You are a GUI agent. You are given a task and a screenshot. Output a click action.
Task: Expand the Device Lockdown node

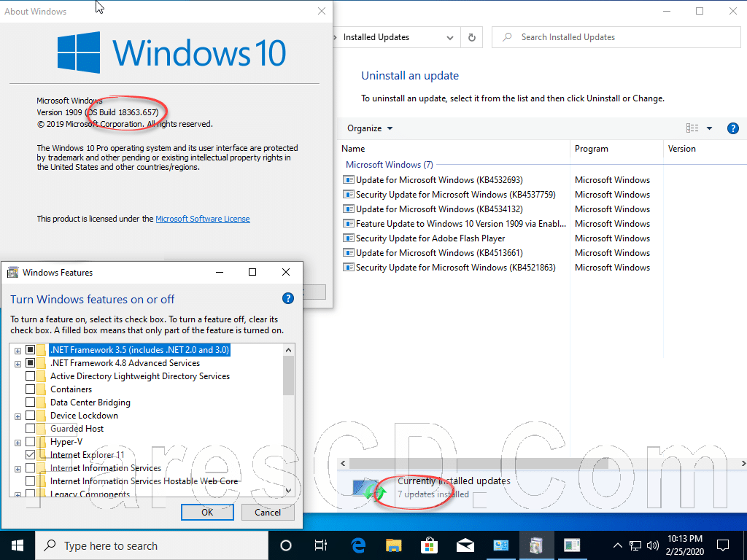(18, 416)
